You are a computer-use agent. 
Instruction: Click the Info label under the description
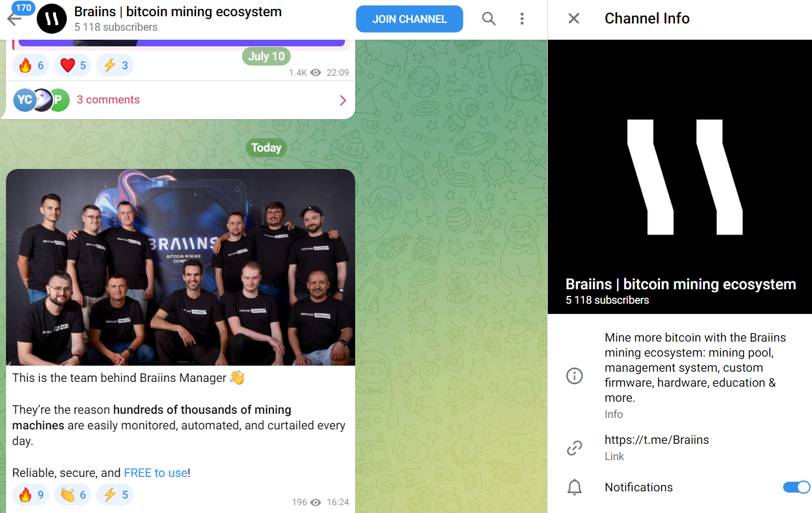[x=614, y=414]
